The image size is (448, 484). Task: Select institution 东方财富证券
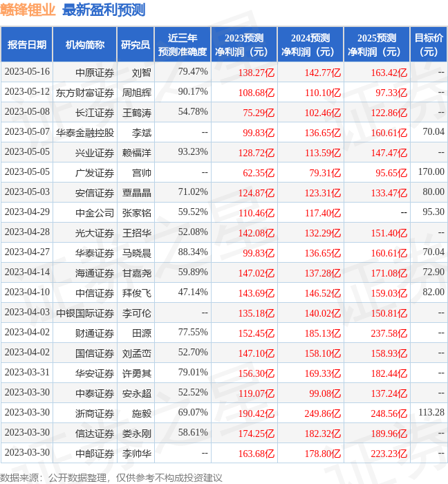tap(85, 93)
